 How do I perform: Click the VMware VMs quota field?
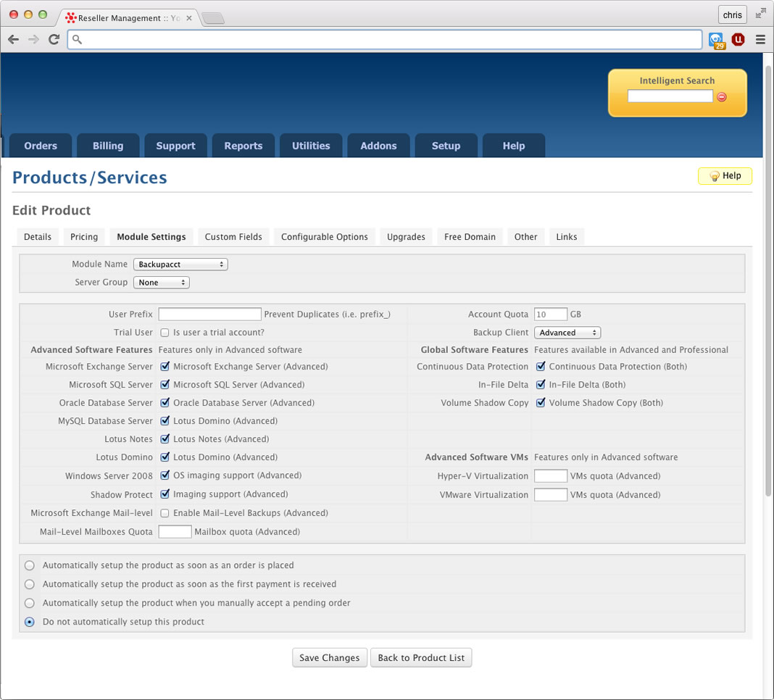click(x=550, y=495)
